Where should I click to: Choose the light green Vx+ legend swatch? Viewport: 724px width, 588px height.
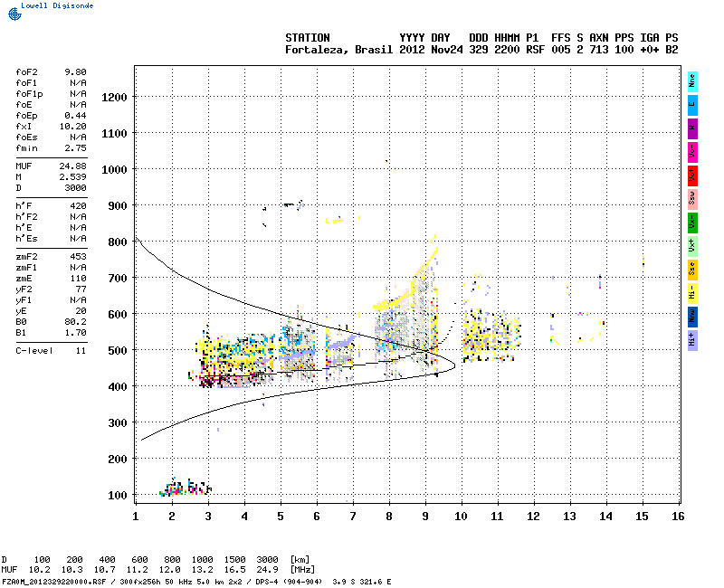tap(692, 246)
